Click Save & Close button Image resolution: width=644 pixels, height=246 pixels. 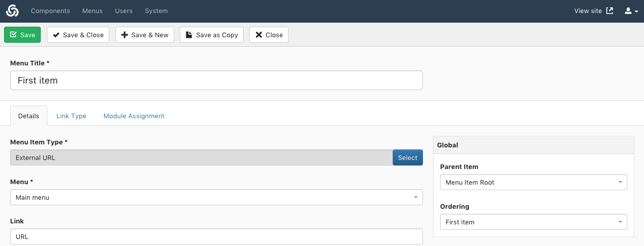78,35
